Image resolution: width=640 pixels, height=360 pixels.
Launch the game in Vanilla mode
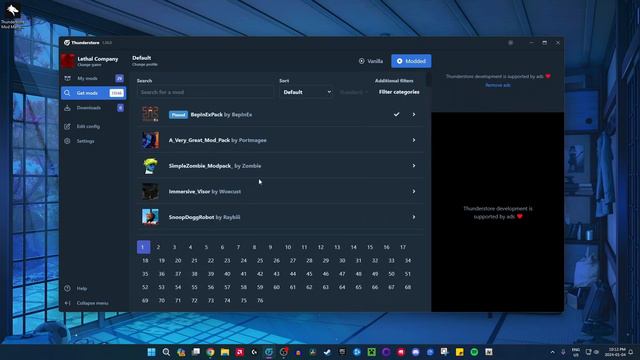(x=371, y=61)
